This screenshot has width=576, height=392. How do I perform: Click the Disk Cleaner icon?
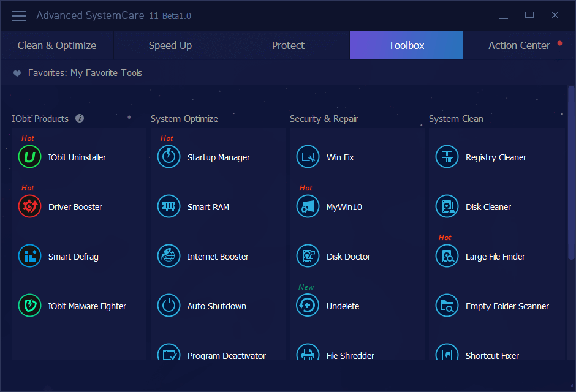click(x=447, y=206)
